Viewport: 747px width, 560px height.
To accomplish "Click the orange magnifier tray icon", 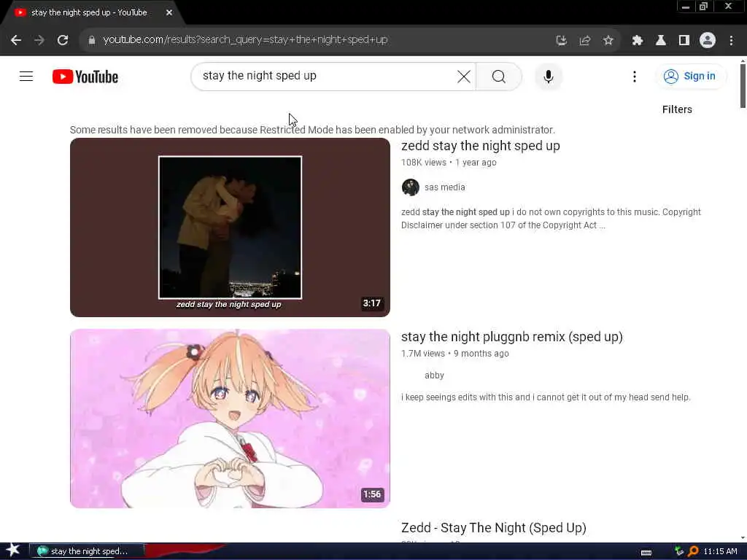I will [693, 551].
